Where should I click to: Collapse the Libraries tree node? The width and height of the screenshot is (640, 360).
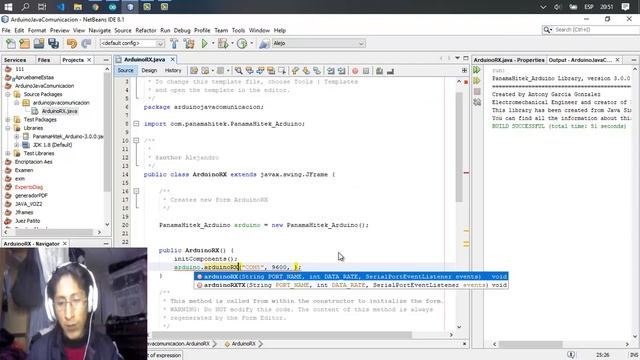pos(8,128)
